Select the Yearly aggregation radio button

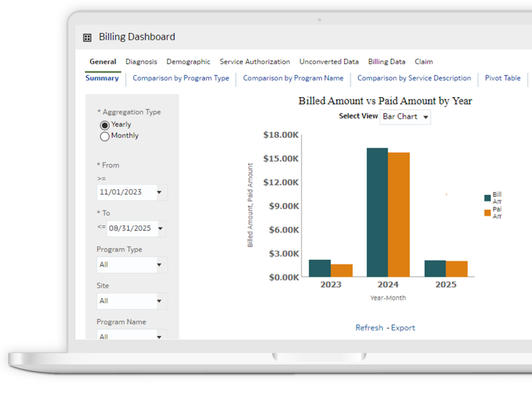pos(105,125)
